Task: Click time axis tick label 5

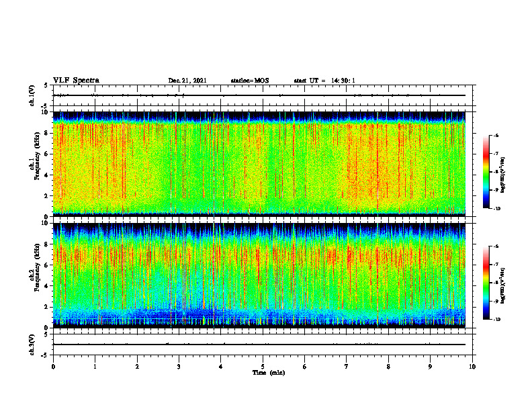Action: (263, 367)
